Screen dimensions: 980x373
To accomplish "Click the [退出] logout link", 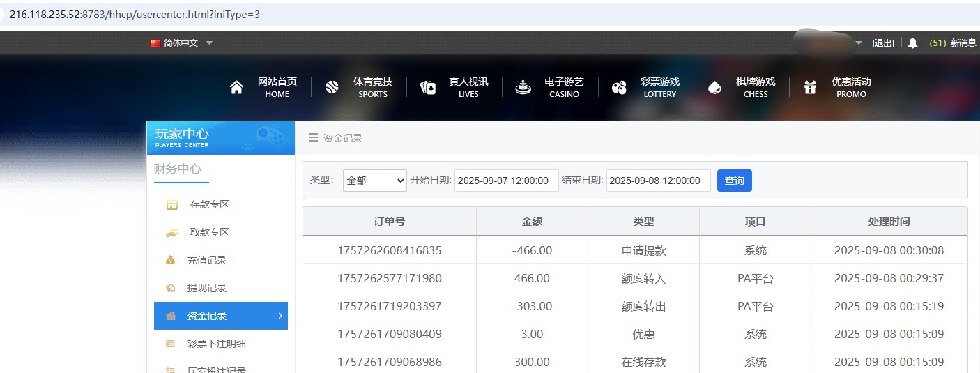I will [x=883, y=43].
